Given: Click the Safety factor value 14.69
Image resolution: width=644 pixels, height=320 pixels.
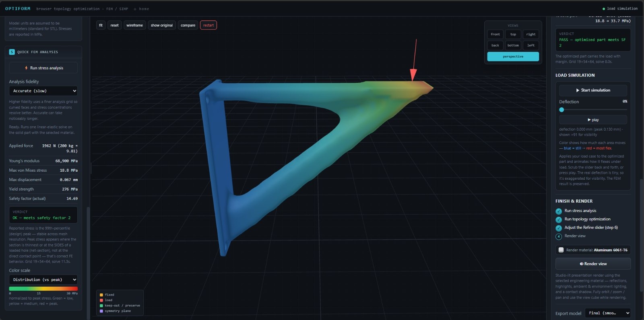Looking at the screenshot, I should click(72, 199).
